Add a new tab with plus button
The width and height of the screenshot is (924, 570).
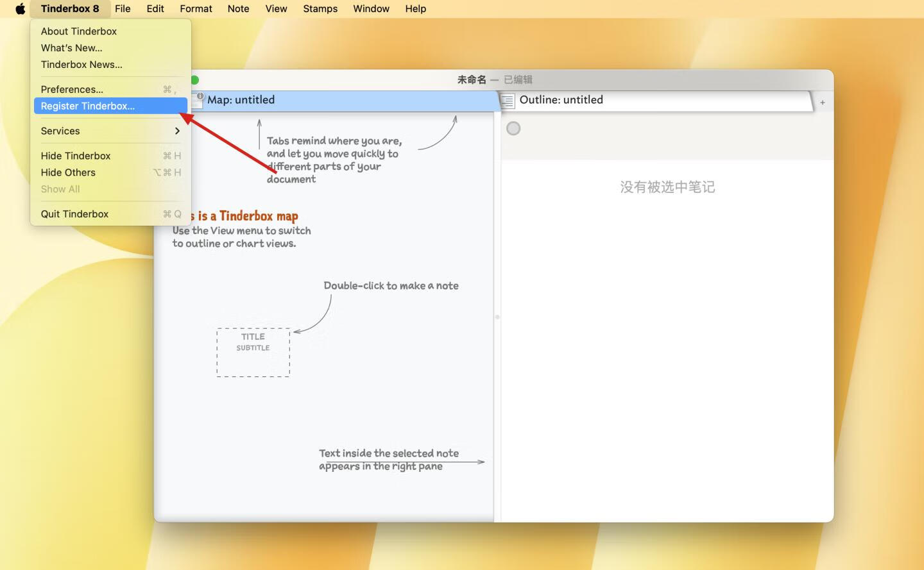coord(822,103)
